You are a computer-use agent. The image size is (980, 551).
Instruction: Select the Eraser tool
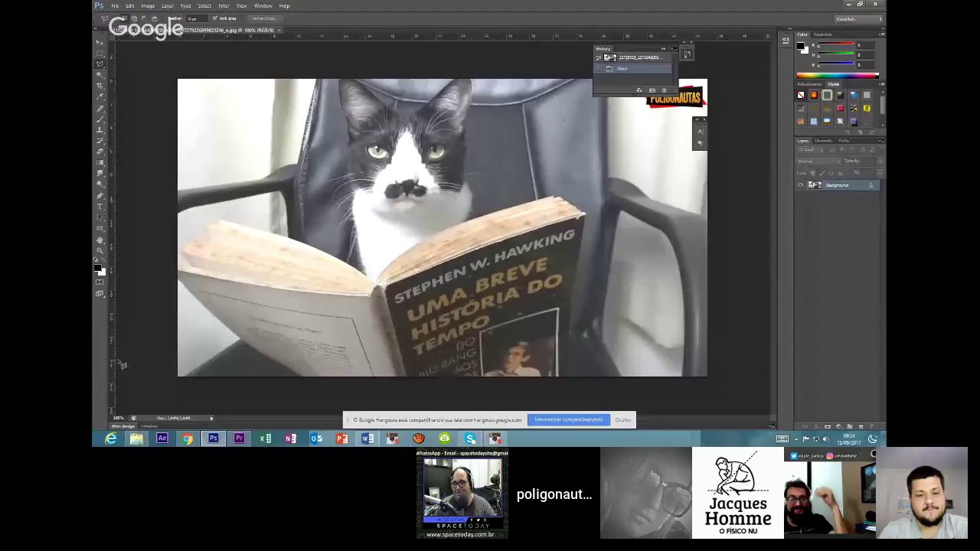(100, 152)
